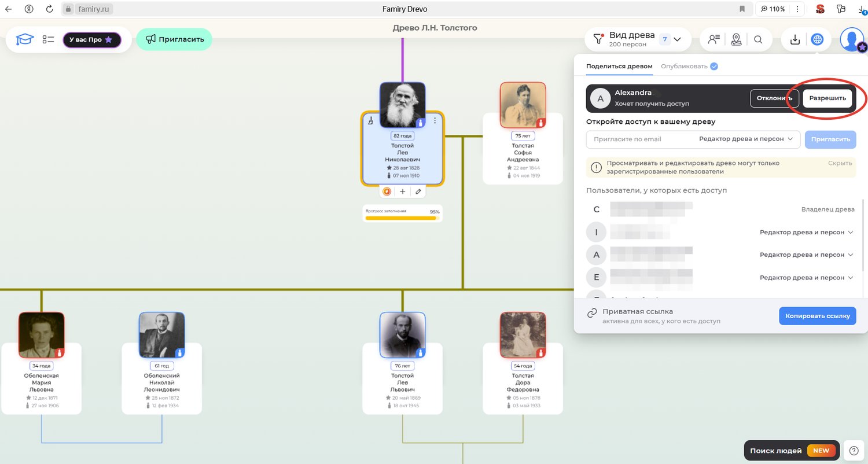
Task: Click the download tree icon
Action: (x=795, y=39)
